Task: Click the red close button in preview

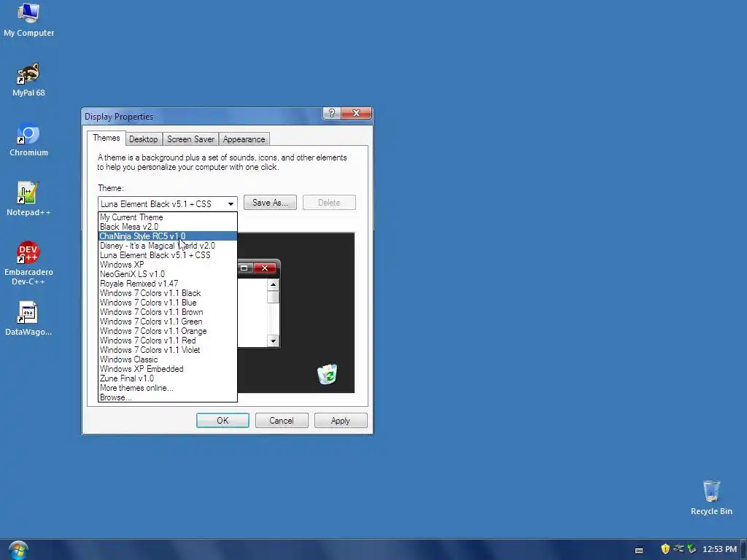Action: (x=265, y=268)
